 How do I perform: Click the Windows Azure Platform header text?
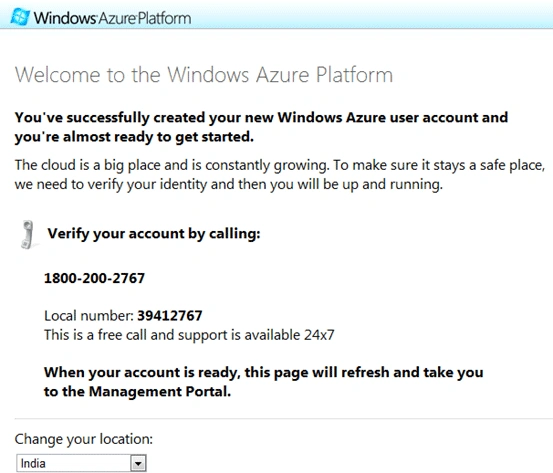(113, 18)
